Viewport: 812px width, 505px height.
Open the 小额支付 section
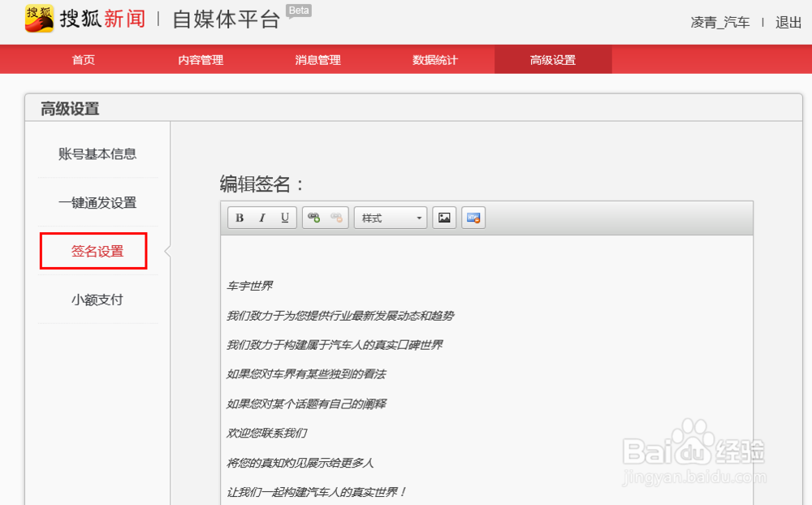pos(97,300)
